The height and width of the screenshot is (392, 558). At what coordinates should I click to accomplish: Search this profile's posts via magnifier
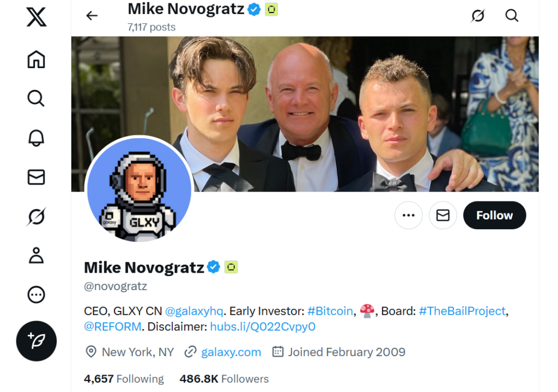(512, 16)
